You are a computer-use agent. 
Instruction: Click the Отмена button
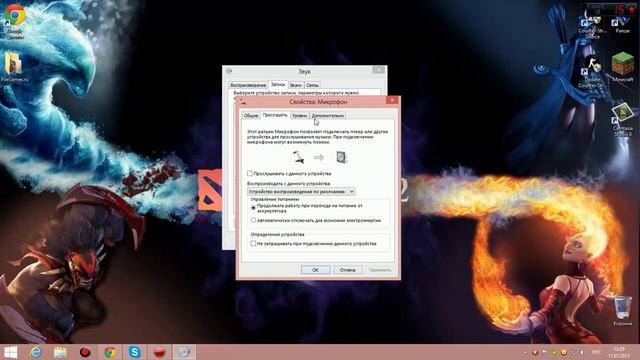tap(348, 270)
